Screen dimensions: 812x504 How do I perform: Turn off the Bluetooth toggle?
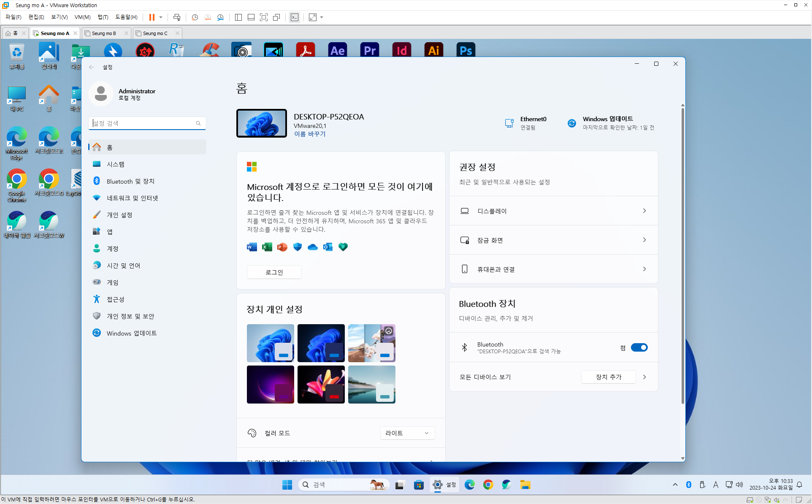(639, 347)
